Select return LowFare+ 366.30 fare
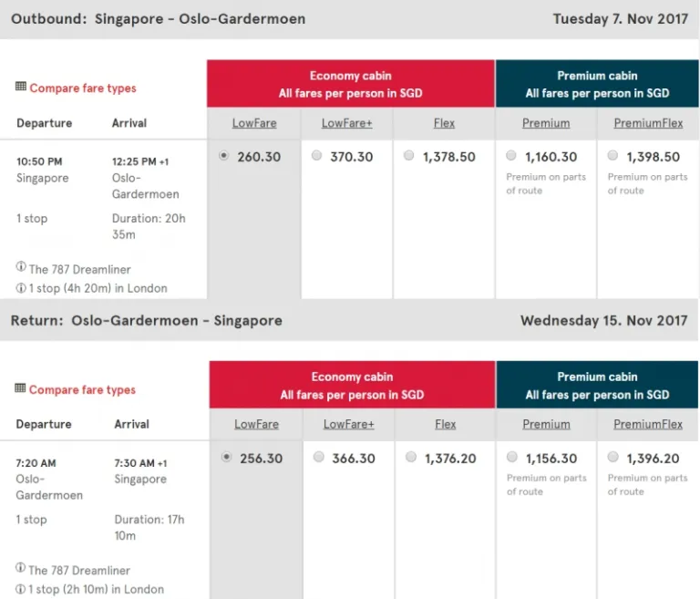The width and height of the screenshot is (700, 599). pos(318,458)
